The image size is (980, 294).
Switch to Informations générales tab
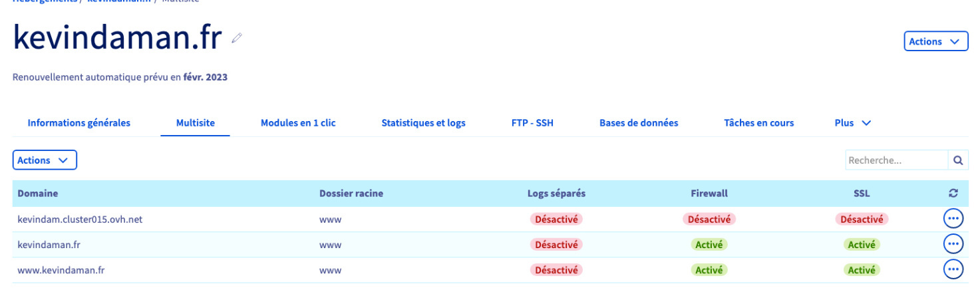point(79,123)
